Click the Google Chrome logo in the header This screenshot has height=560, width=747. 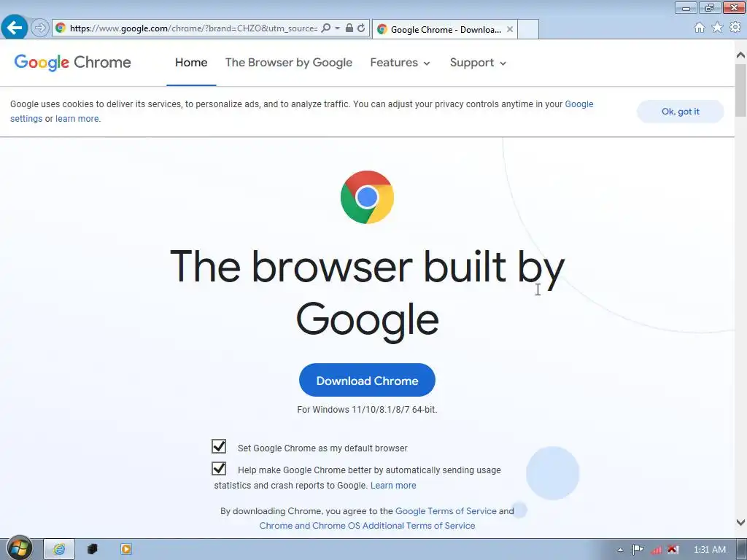pos(72,63)
